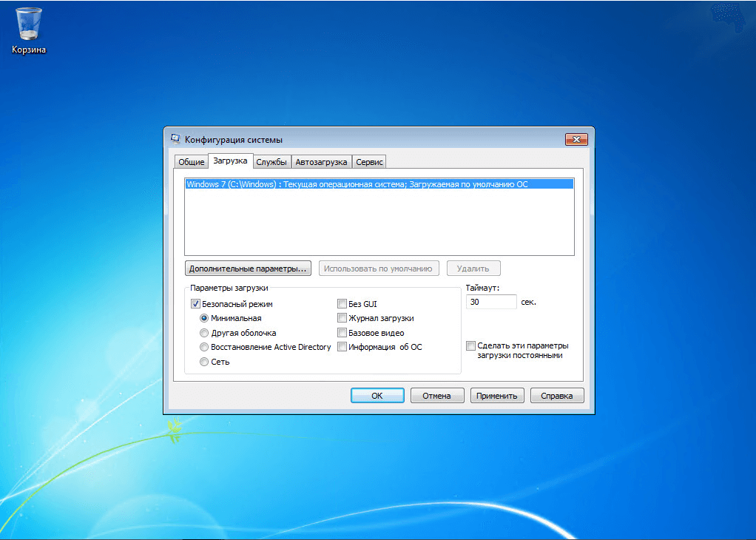Choose Восстановление Active Directory option

click(205, 347)
